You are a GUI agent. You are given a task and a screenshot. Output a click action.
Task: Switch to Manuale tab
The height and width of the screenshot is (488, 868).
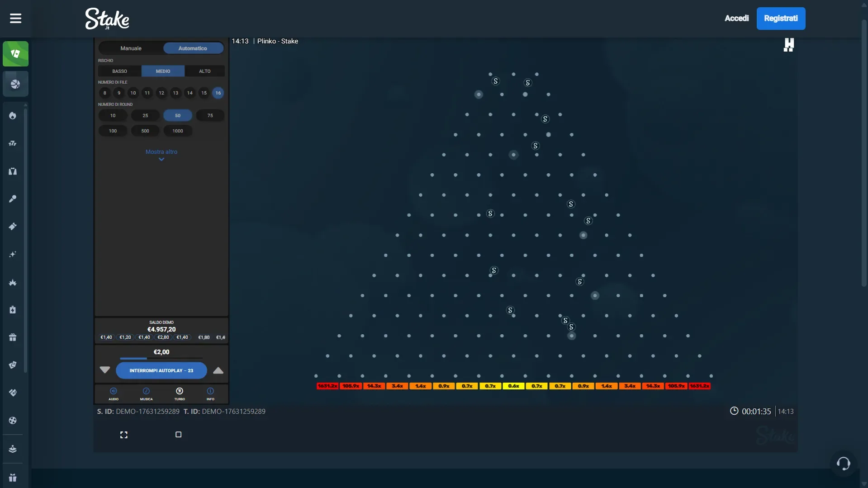point(131,48)
